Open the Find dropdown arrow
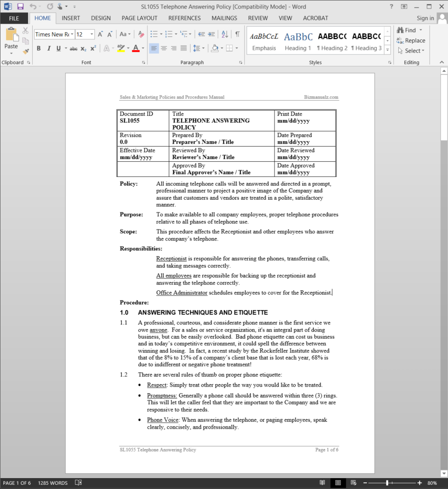 (x=421, y=30)
